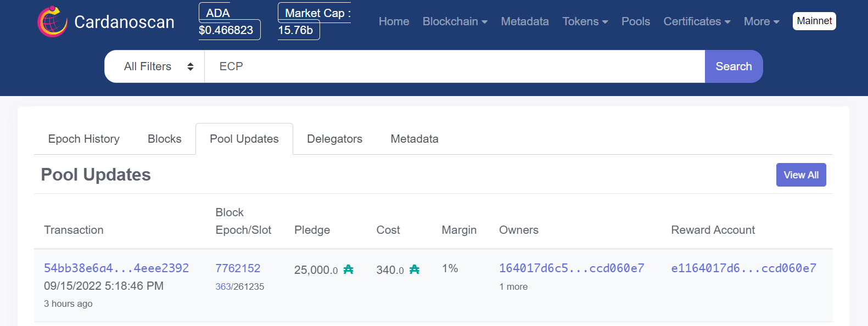Click the ADA symbol beside Pledge amount
The image size is (868, 326).
348,269
